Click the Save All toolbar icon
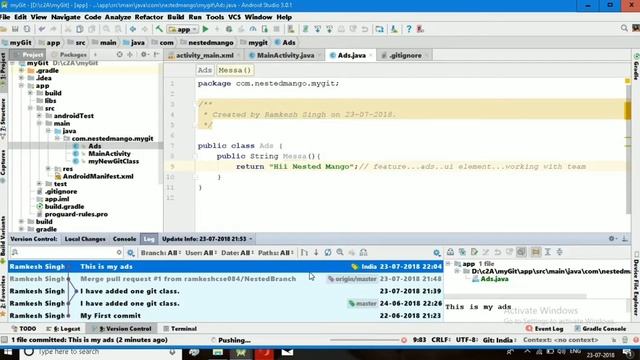Viewport: 640px width, 360px height. pos(15,29)
